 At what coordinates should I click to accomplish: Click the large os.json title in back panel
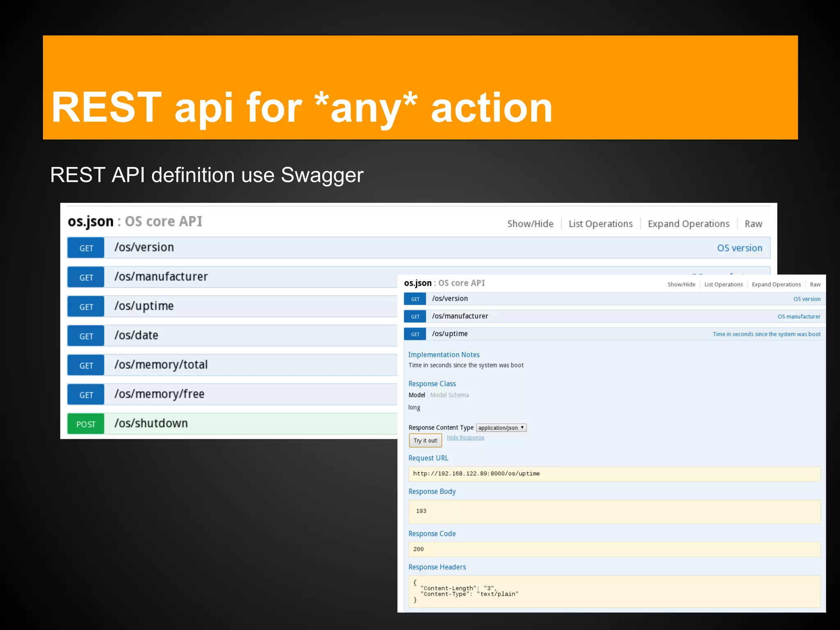coord(91,221)
